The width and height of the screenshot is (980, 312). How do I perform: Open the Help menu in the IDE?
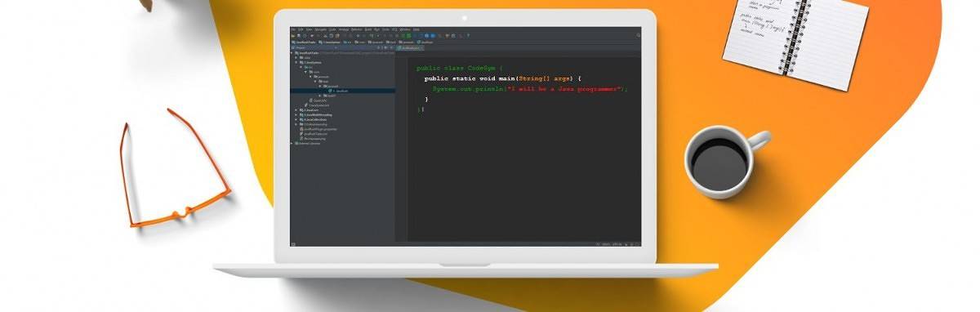(x=416, y=29)
